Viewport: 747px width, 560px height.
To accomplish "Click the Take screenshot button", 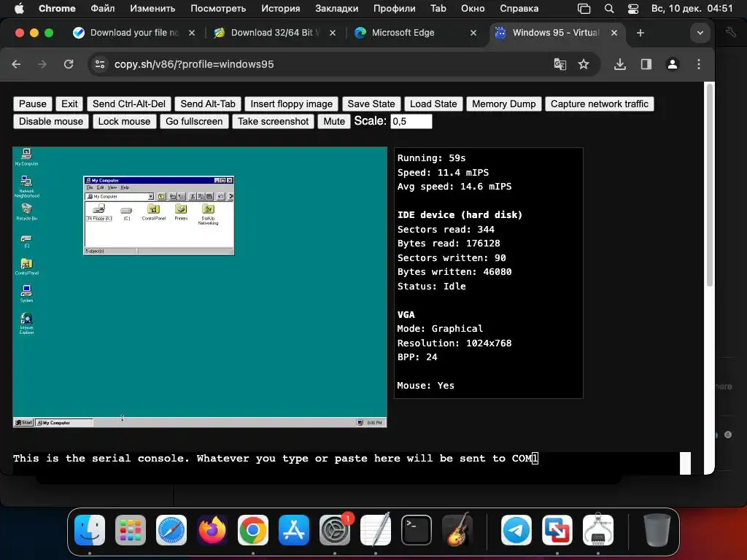I will [273, 122].
